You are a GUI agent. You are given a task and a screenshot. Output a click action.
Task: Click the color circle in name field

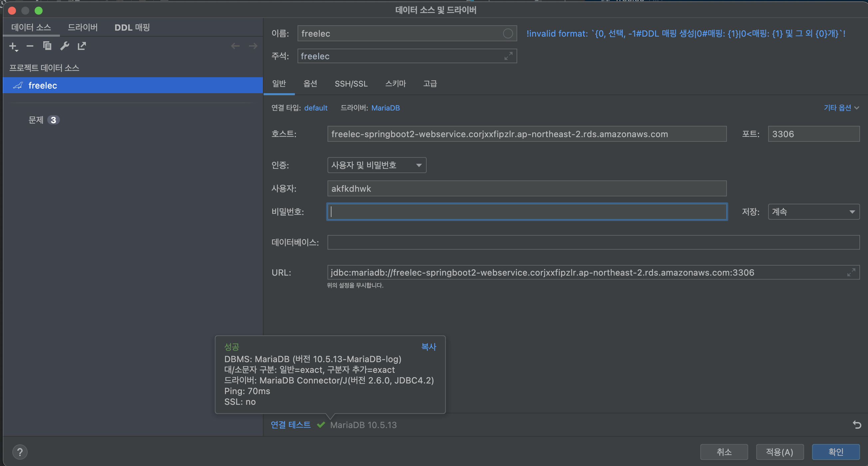[x=508, y=33]
